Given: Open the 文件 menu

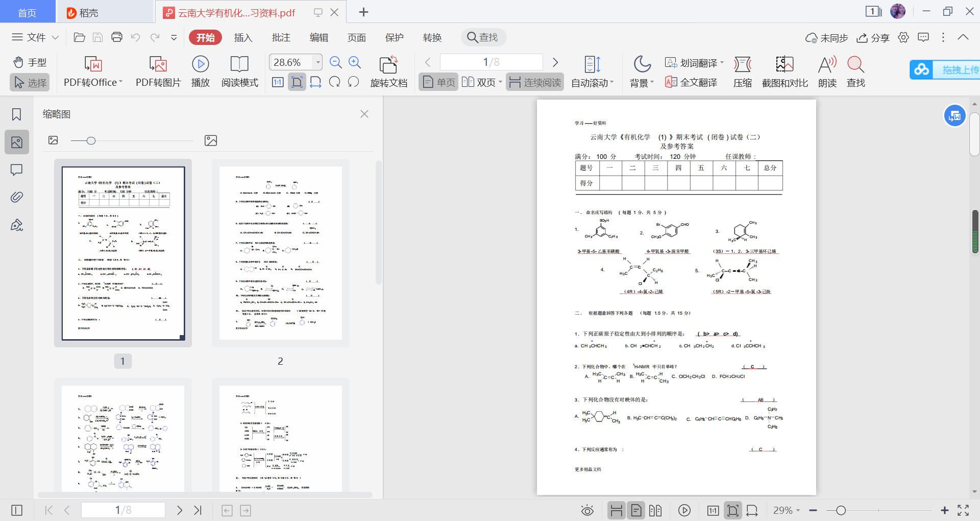Looking at the screenshot, I should pyautogui.click(x=35, y=37).
